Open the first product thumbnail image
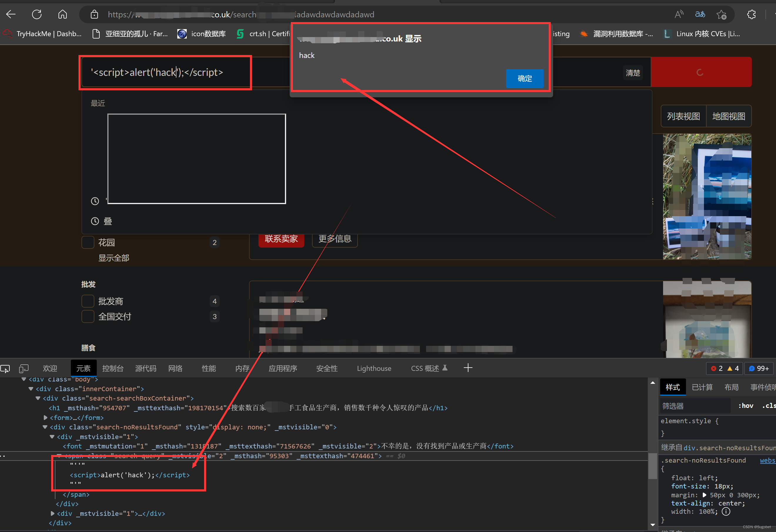 click(707, 196)
